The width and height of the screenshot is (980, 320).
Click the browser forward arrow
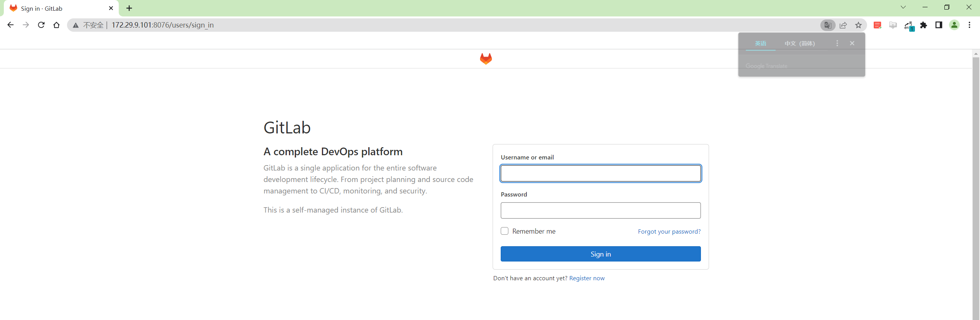tap(26, 25)
